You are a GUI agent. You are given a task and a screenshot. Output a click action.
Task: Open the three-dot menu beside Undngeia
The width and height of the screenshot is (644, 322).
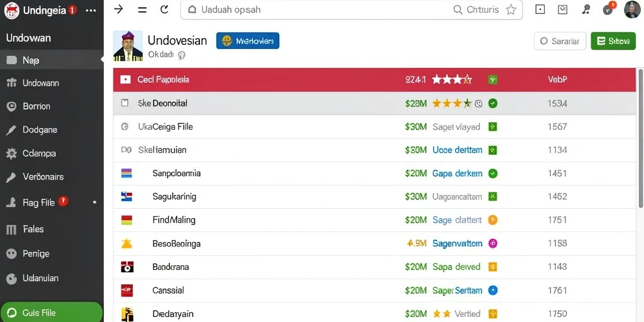pyautogui.click(x=91, y=11)
